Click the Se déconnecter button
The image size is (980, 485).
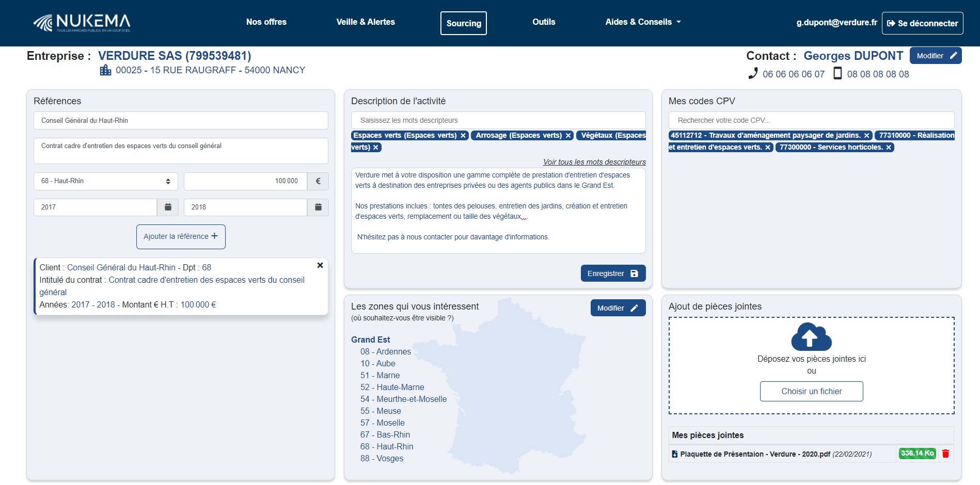[922, 23]
